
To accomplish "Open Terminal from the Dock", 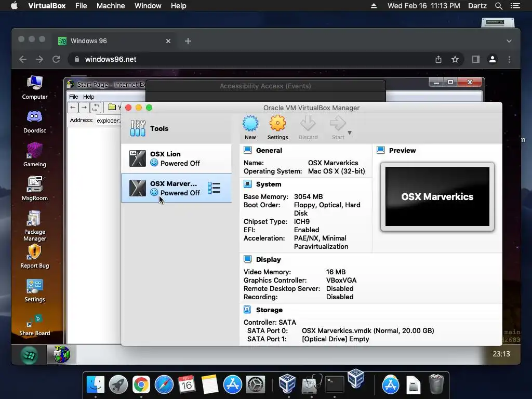I will (335, 384).
